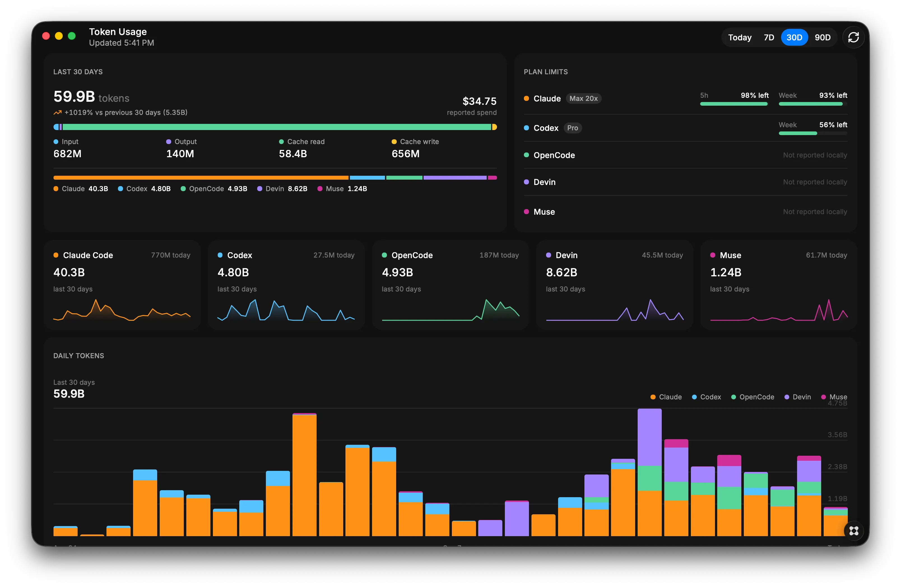Viewport: 901px width, 588px height.
Task: Click the Codex Pro plan badge
Action: (x=572, y=128)
